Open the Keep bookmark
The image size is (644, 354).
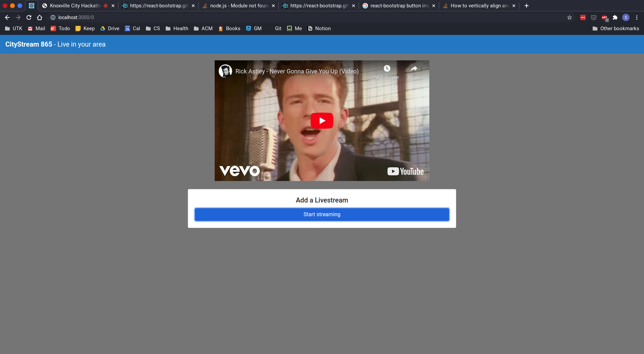point(85,28)
